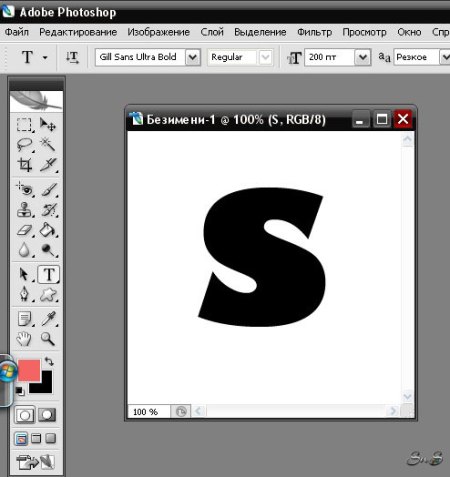
Task: Select the Eyedropper tool
Action: click(x=48, y=319)
